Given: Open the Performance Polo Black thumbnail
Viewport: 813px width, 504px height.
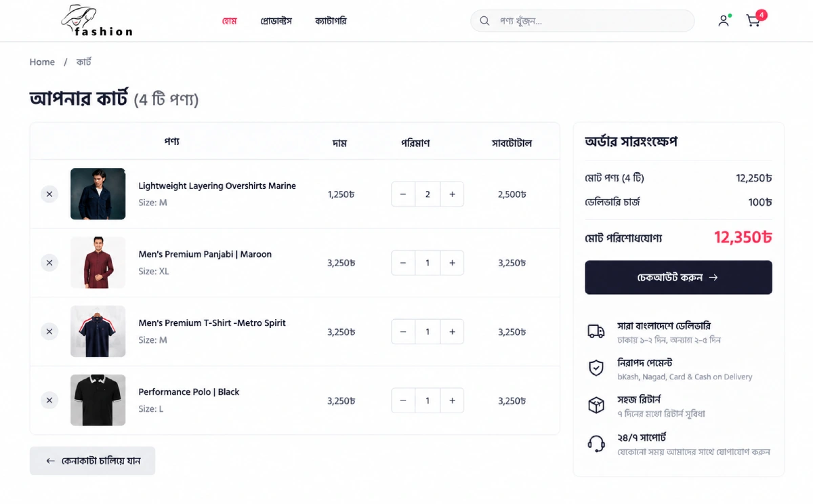Looking at the screenshot, I should pyautogui.click(x=98, y=400).
